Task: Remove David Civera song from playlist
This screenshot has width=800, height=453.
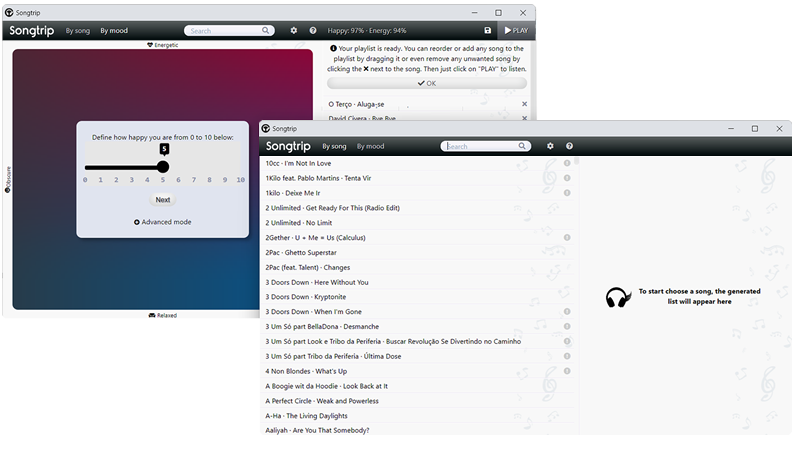Action: (524, 118)
